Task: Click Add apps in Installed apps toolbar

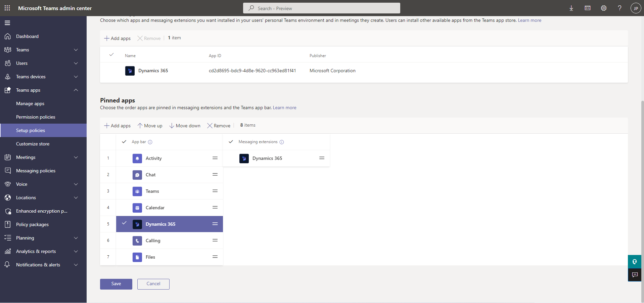Action: click(x=117, y=38)
